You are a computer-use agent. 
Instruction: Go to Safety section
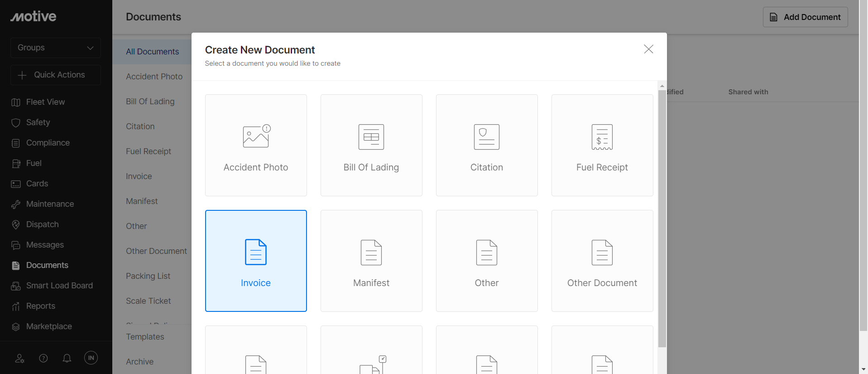38,122
